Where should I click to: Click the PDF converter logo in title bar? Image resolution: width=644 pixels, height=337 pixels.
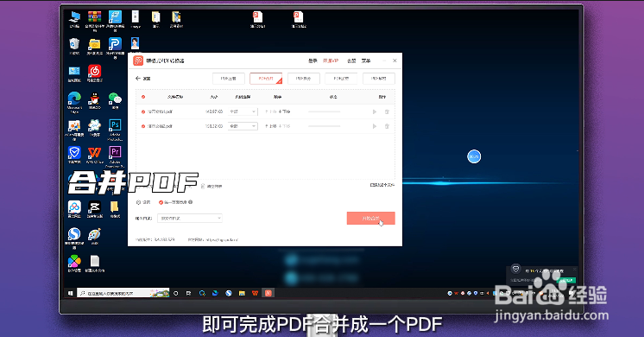coord(138,60)
